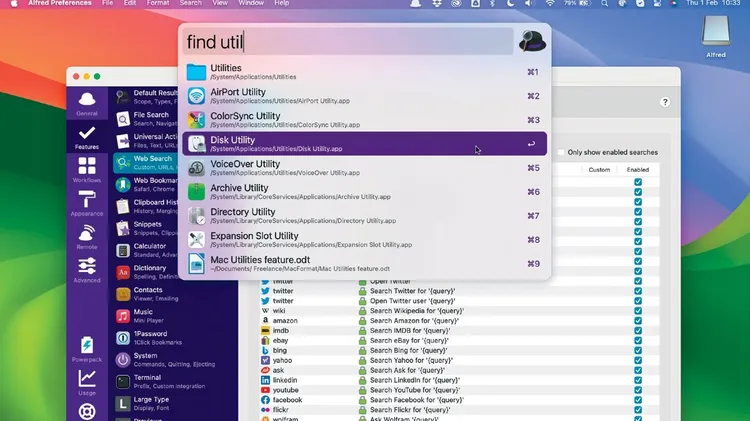This screenshot has width=750, height=421.
Task: Open the Window menu
Action: pos(251,3)
